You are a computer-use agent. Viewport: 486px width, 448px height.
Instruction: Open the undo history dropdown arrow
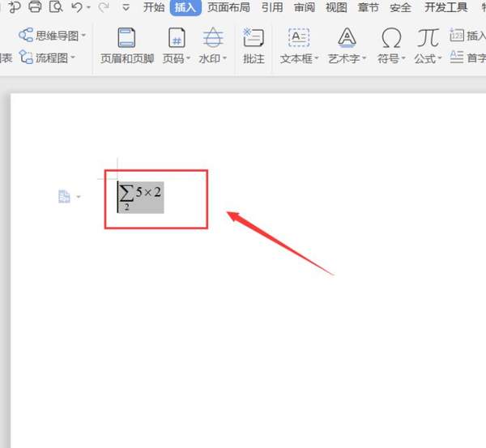[x=88, y=7]
